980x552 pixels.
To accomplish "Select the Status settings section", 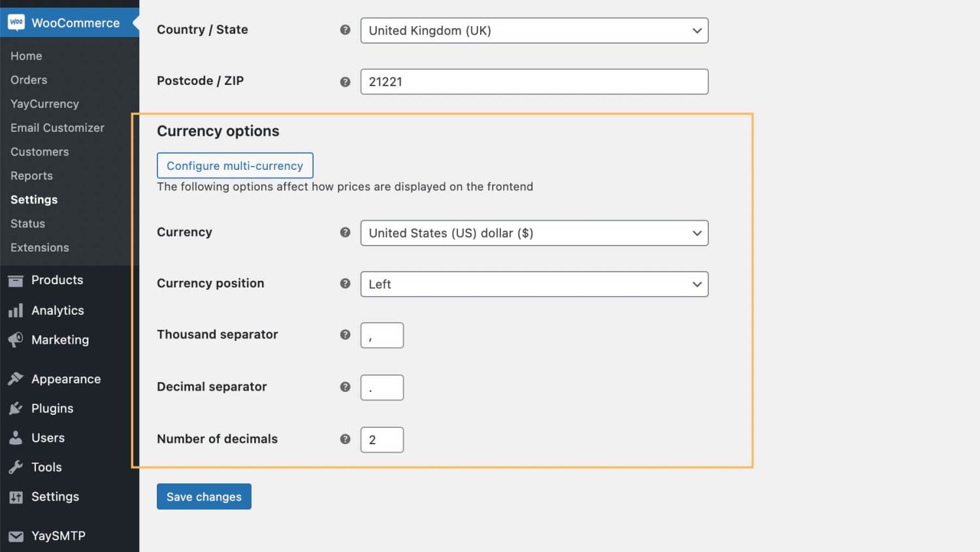I will (x=27, y=223).
